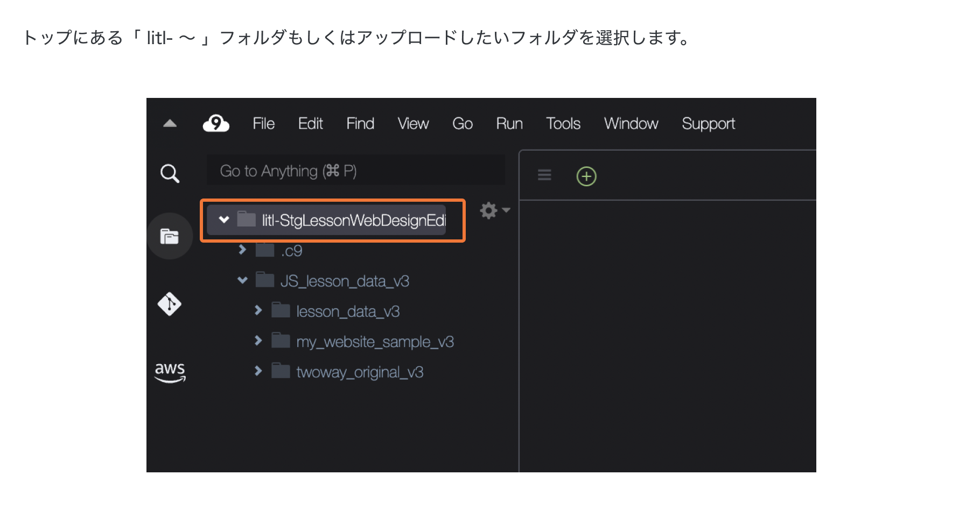Expand the twoway_original_v3 folder arrow
980x510 pixels.
pos(258,371)
